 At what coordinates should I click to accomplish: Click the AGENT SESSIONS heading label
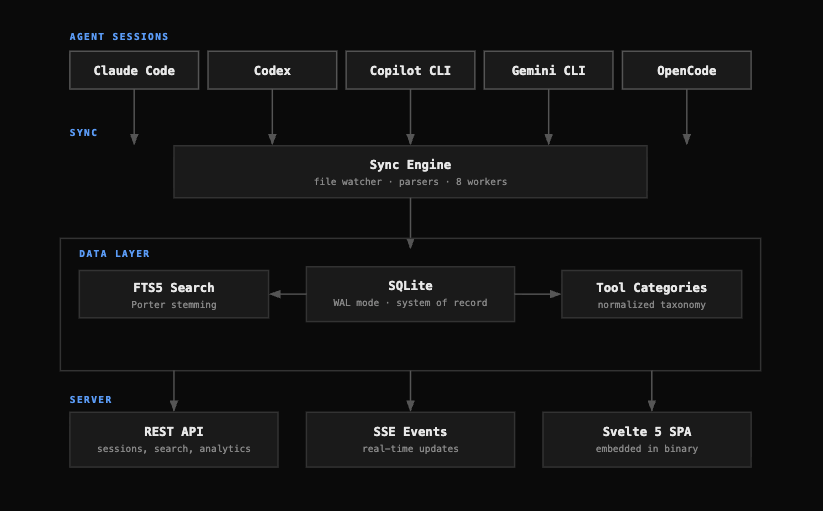point(119,37)
